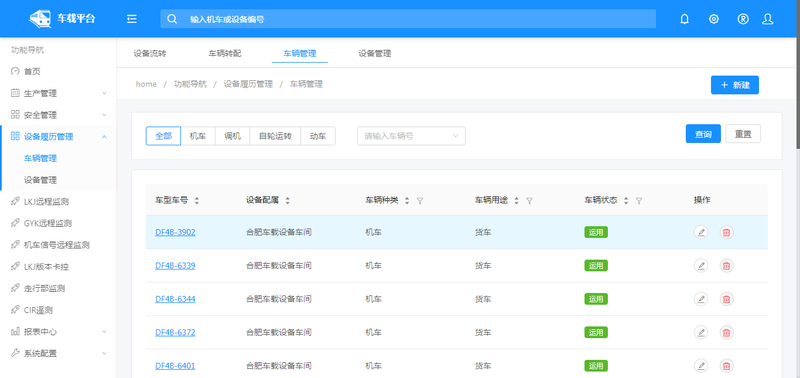Edit row DF4B-6372 with pencil icon
The image size is (800, 378).
click(x=701, y=332)
